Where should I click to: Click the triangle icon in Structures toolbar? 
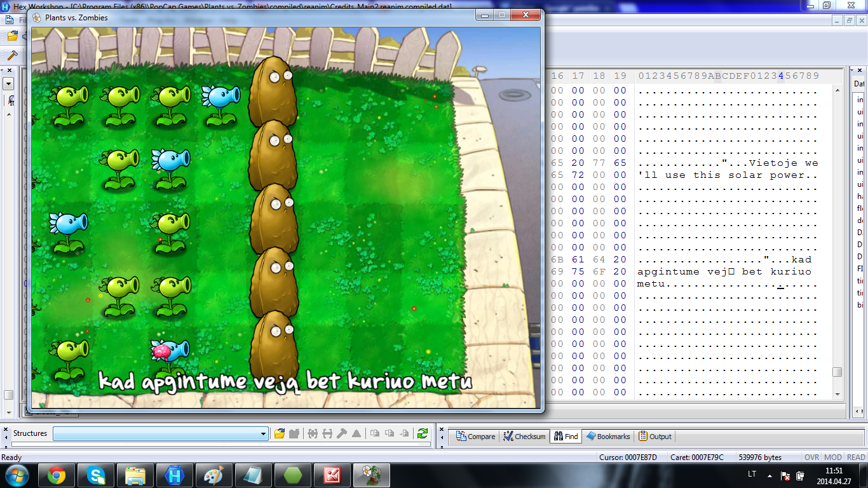click(x=356, y=433)
